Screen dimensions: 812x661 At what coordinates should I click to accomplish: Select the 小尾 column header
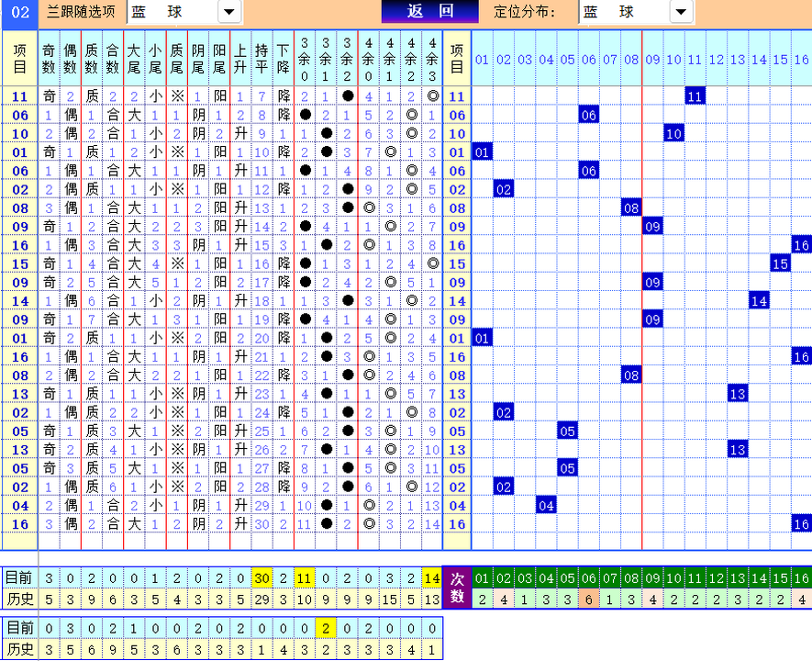155,58
